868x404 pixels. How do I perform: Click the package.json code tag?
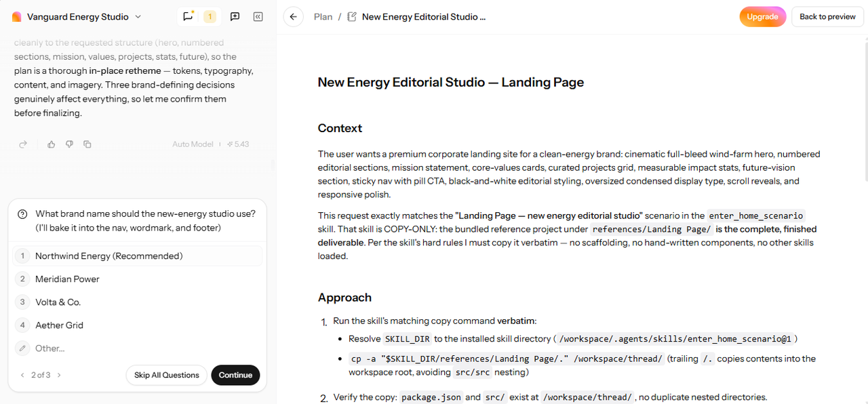click(x=431, y=397)
